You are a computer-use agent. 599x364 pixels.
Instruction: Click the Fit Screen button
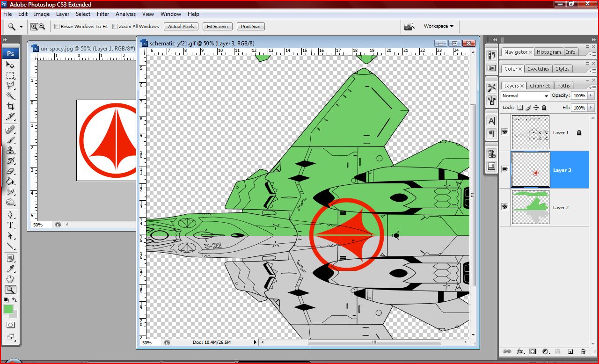click(217, 27)
